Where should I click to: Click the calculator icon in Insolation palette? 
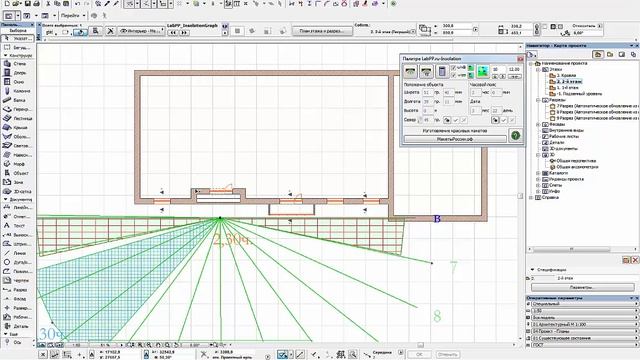(x=442, y=71)
